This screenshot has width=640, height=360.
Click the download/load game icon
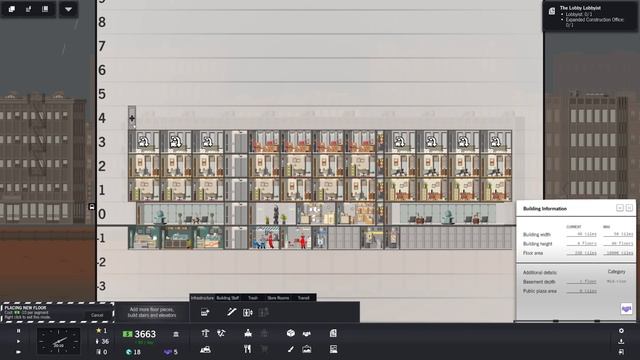coord(621,341)
